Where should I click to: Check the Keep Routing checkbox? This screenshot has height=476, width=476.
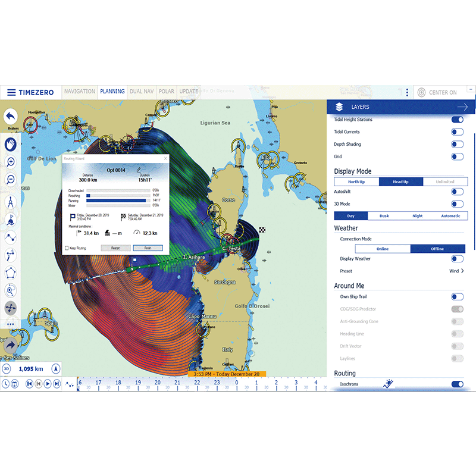coord(67,248)
